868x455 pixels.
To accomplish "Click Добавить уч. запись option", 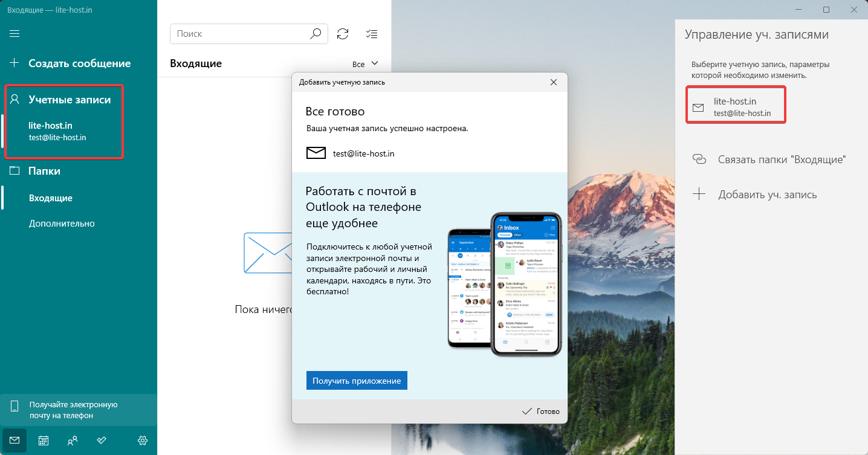I will coord(769,195).
